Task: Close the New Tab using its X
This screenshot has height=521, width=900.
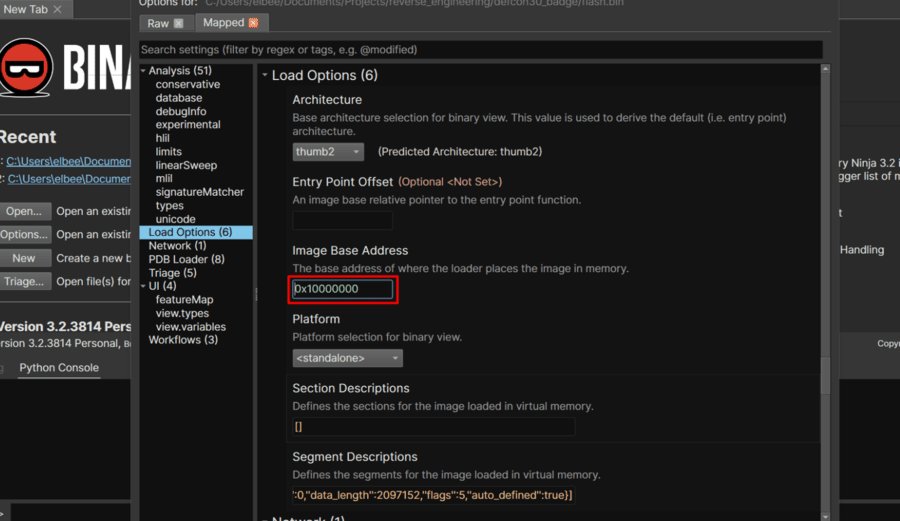Action: click(57, 9)
